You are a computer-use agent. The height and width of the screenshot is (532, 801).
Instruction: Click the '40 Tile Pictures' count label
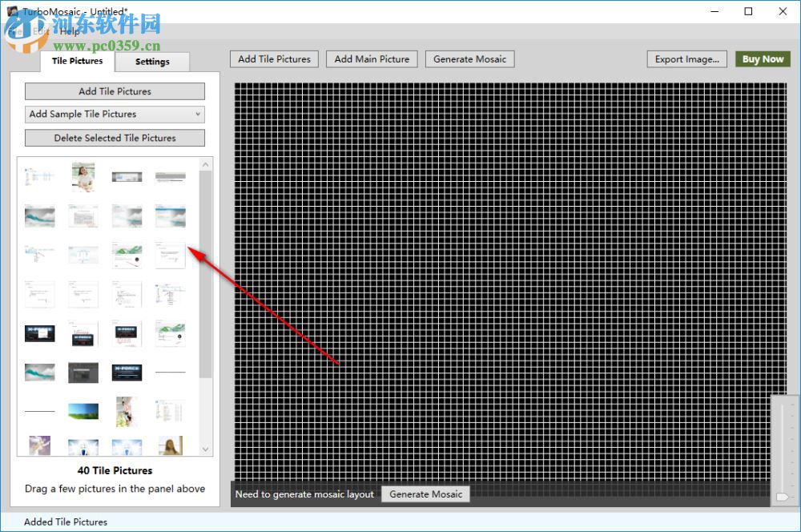[115, 470]
